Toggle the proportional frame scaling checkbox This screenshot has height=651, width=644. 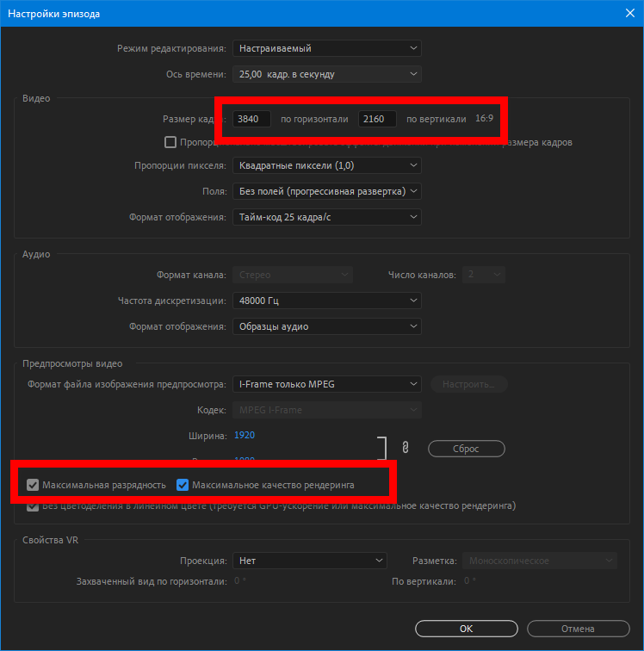click(170, 142)
